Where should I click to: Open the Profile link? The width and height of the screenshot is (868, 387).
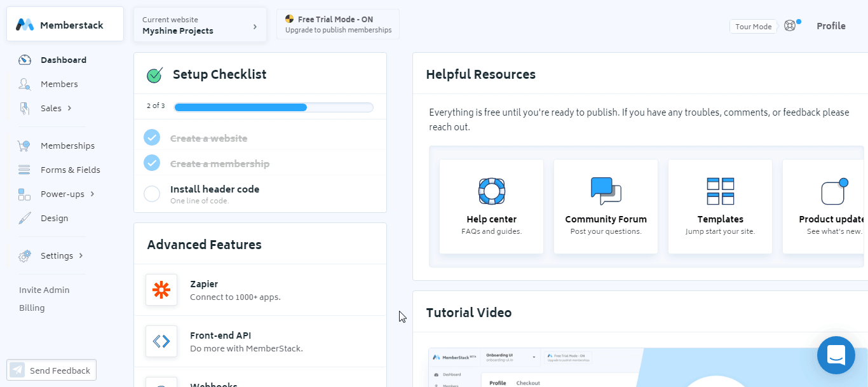[x=831, y=26]
